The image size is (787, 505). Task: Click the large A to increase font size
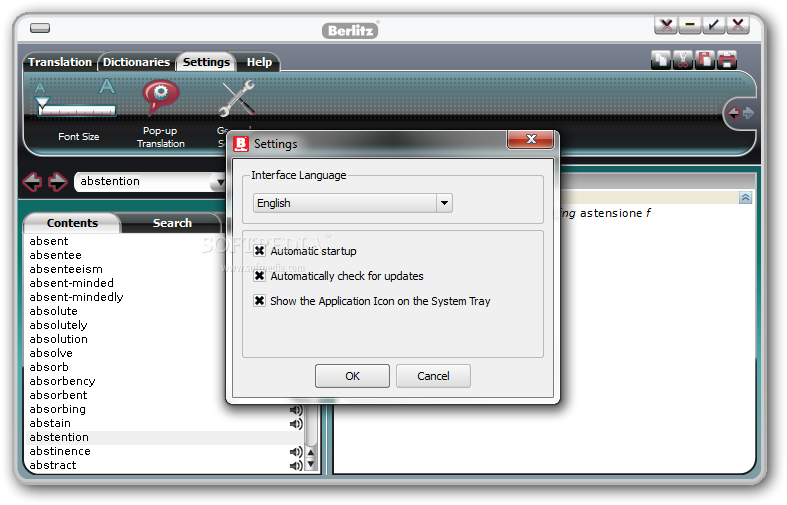coord(107,86)
